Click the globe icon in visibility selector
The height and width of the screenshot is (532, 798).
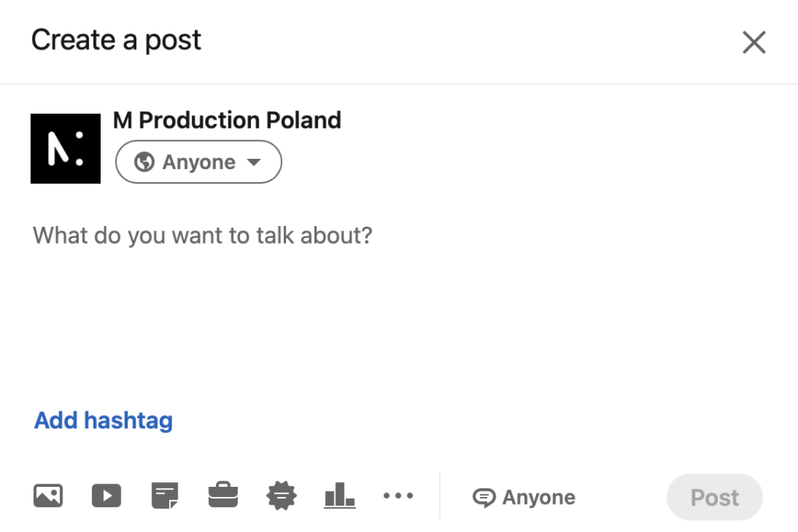click(x=144, y=162)
